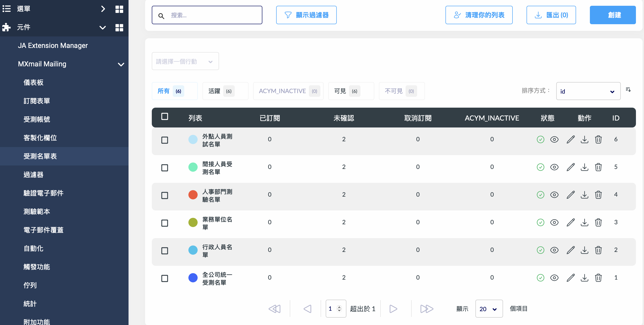Open the 請選擇一個行動 dropdown
Viewport: 644px width, 325px height.
click(x=185, y=61)
